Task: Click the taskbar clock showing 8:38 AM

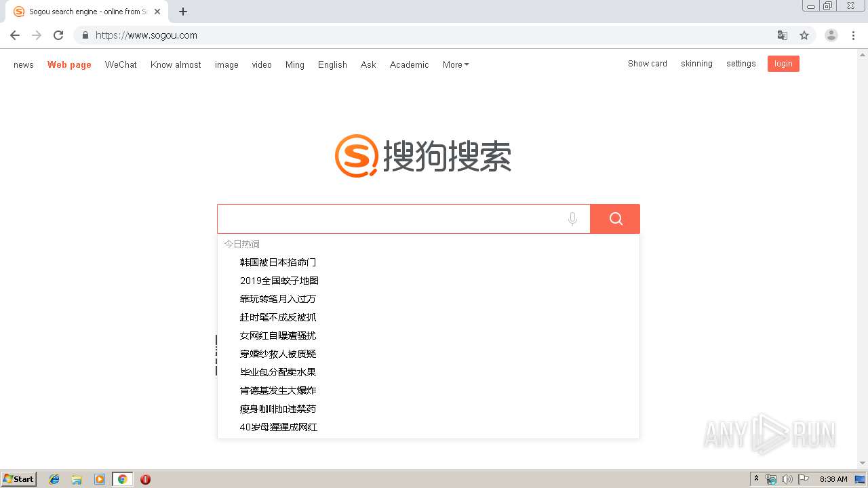Action: pos(833,479)
